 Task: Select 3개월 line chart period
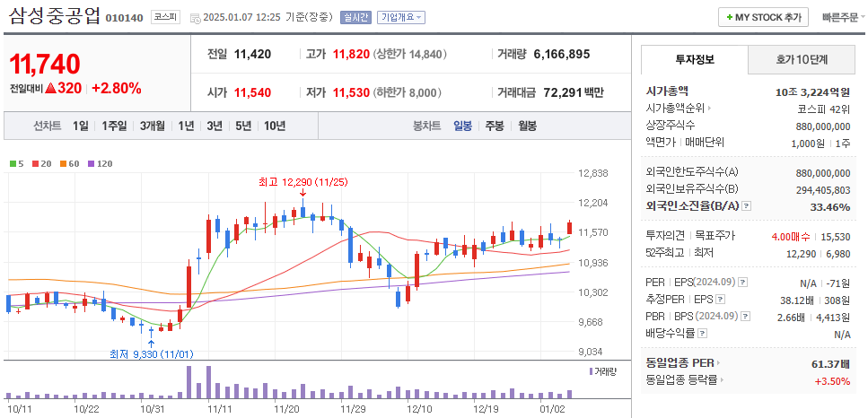[x=153, y=126]
